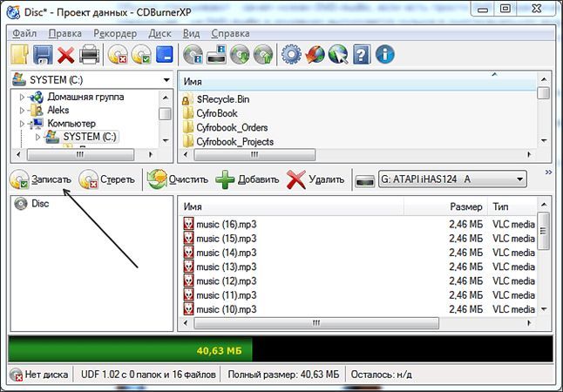563x392 pixels.
Task: Expand the Aleks tree node
Action: 22,111
